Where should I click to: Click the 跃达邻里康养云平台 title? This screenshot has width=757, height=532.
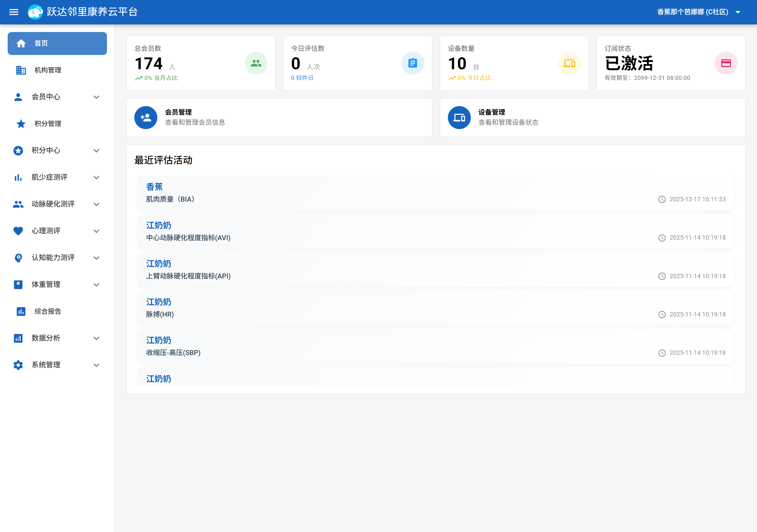92,12
